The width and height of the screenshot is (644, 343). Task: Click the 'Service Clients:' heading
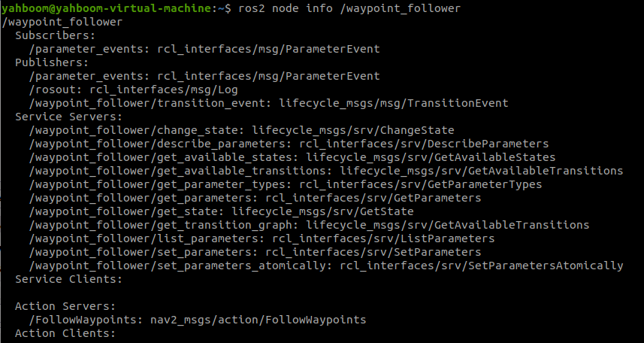68,279
